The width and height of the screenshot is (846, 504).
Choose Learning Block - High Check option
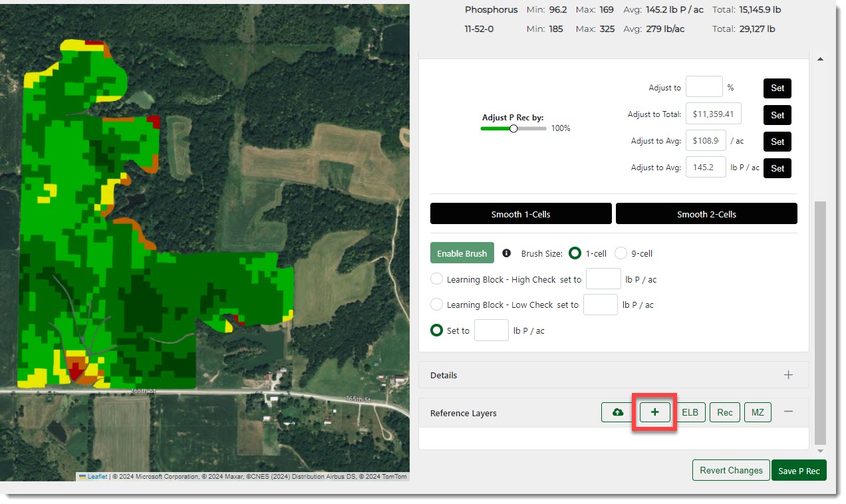(437, 279)
